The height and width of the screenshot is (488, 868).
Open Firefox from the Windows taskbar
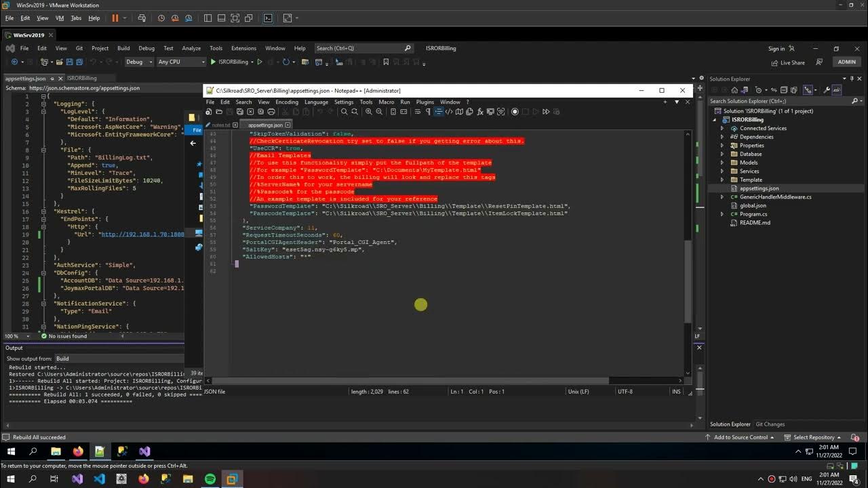78,451
